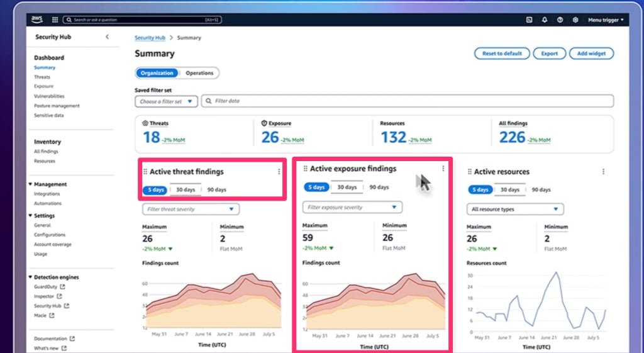Click the Reset to default button
644x353 pixels.
502,53
